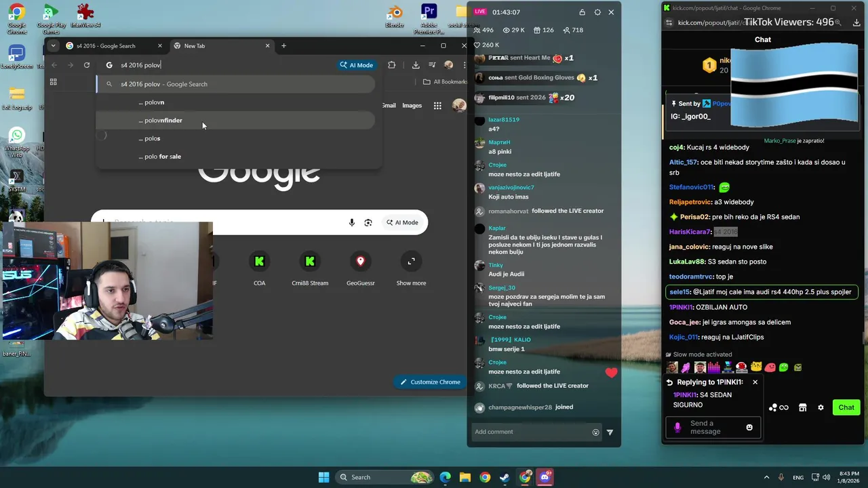Screen dimensions: 868x488
Task: Select the polovn suggestion
Action: tap(235, 102)
